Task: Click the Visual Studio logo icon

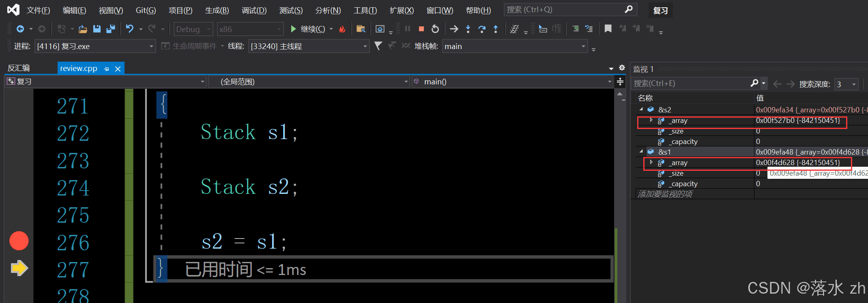Action: click(x=13, y=10)
